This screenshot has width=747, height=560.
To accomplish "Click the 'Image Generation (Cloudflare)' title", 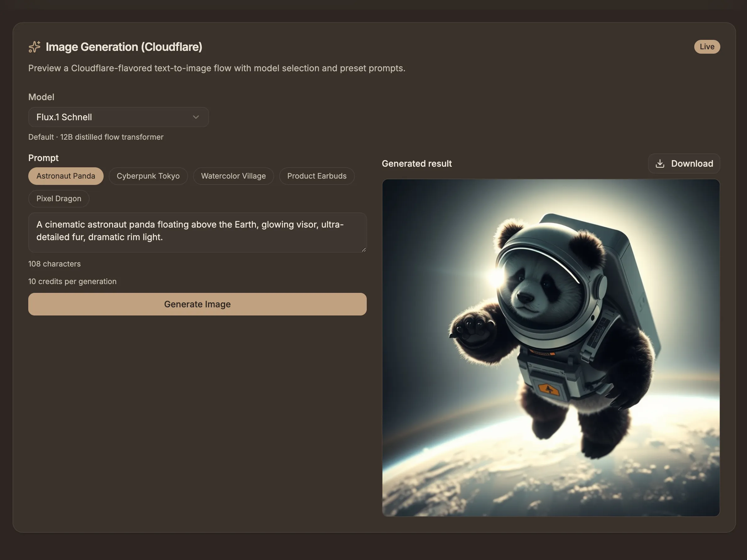I will tap(124, 47).
